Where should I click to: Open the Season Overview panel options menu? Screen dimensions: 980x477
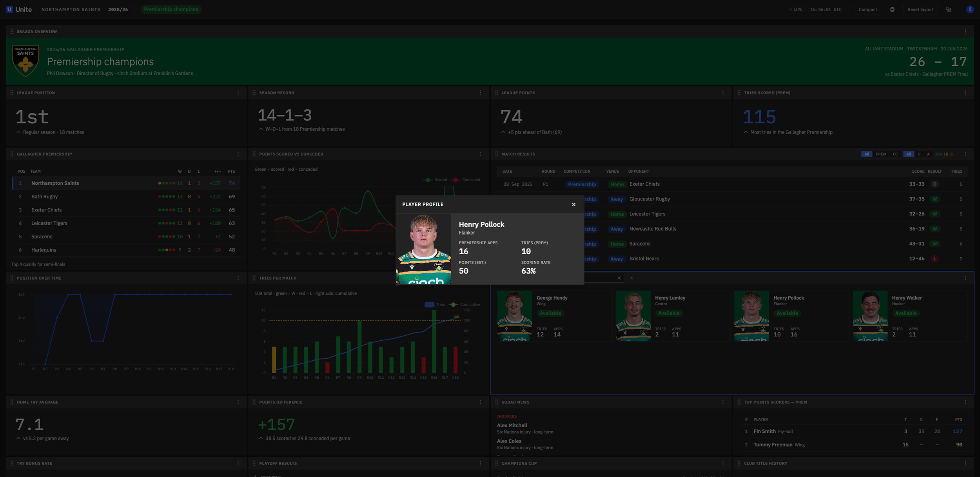965,31
